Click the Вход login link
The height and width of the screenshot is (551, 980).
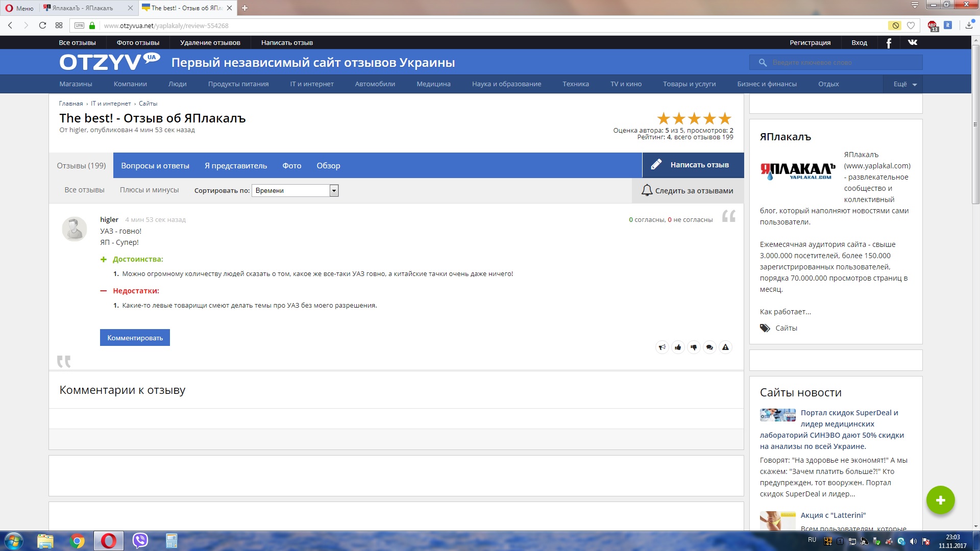[x=859, y=43]
